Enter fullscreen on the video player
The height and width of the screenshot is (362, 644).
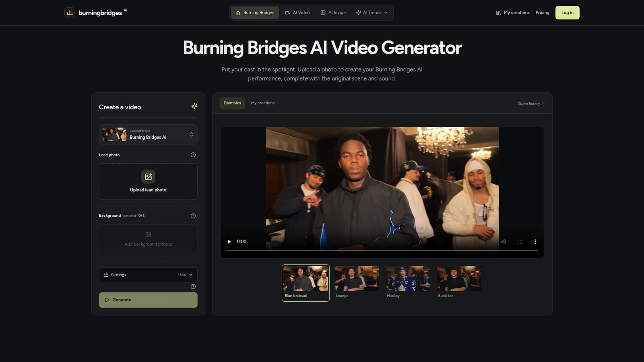pos(520,242)
